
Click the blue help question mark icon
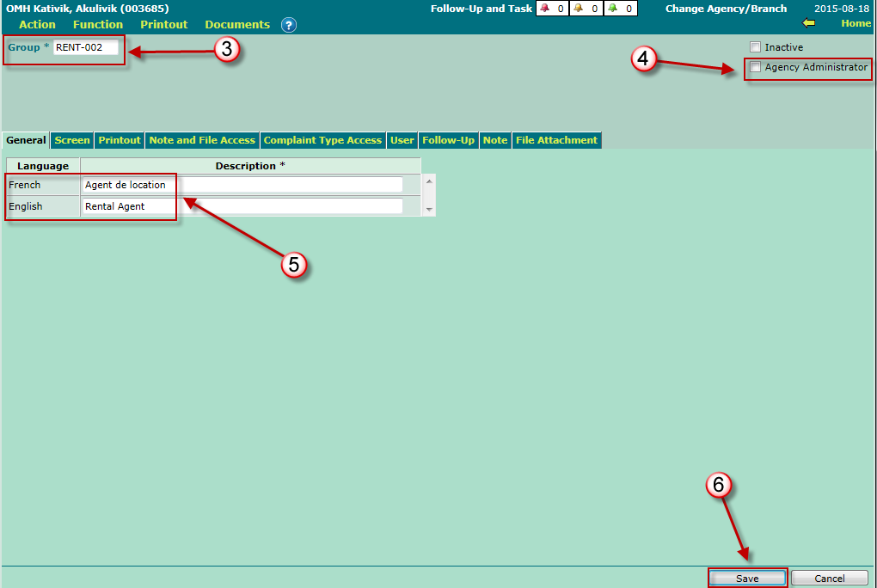tap(289, 25)
